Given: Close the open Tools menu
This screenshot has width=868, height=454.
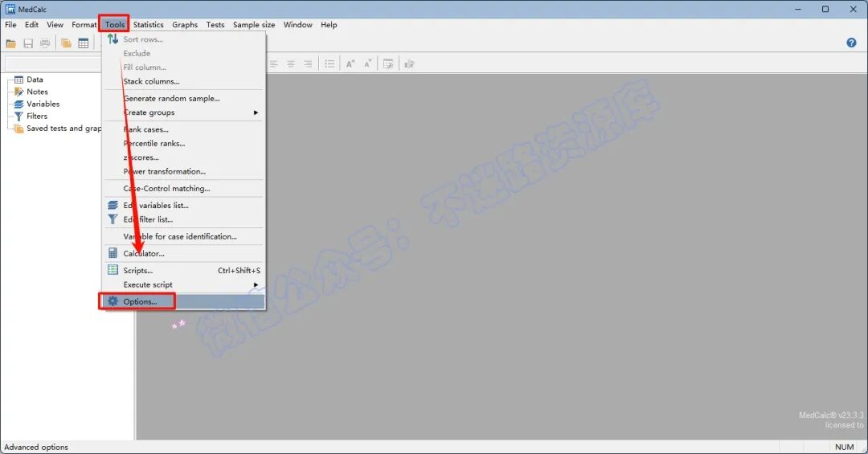Looking at the screenshot, I should coord(115,24).
